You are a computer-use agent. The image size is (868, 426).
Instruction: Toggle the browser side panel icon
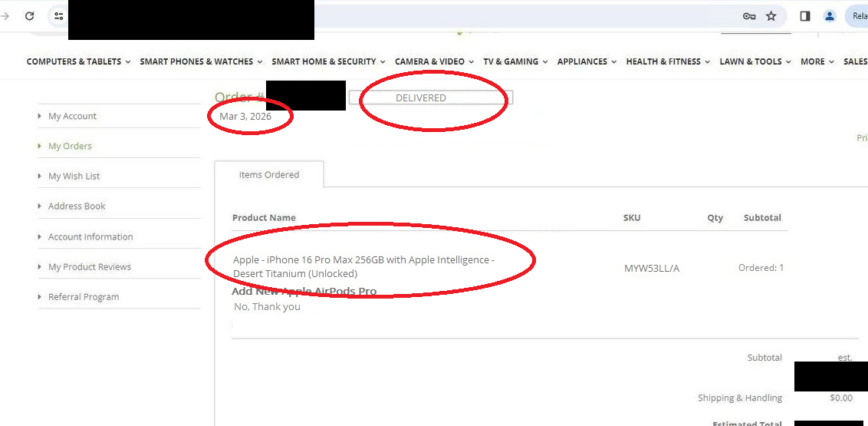click(x=805, y=16)
